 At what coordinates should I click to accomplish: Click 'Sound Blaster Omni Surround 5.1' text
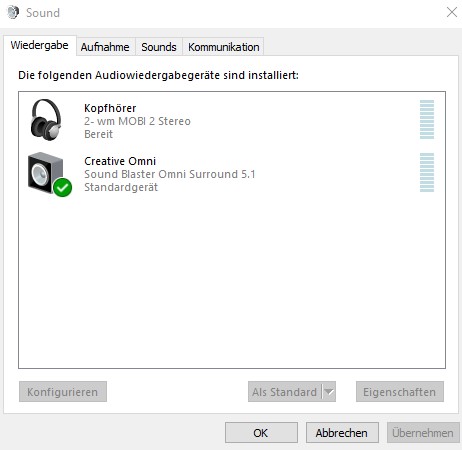click(x=170, y=174)
